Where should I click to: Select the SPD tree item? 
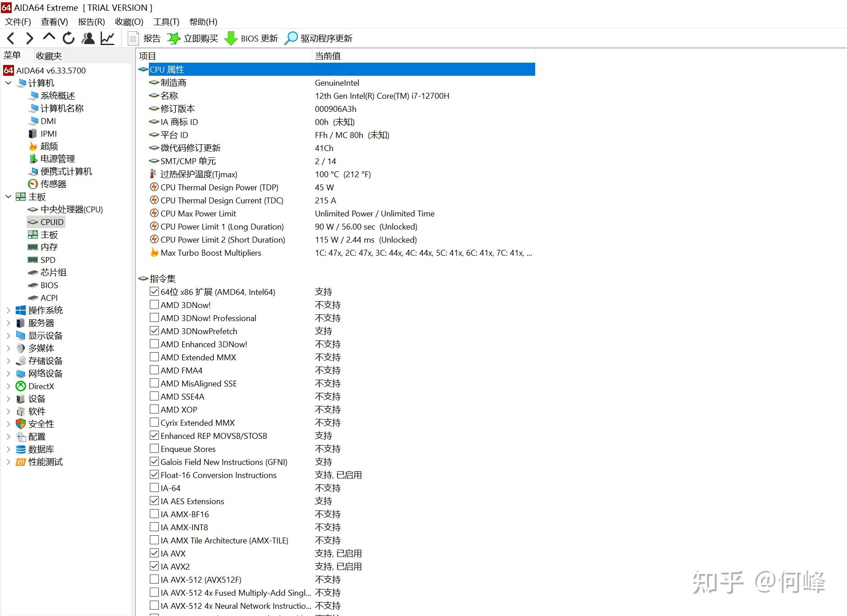click(47, 260)
